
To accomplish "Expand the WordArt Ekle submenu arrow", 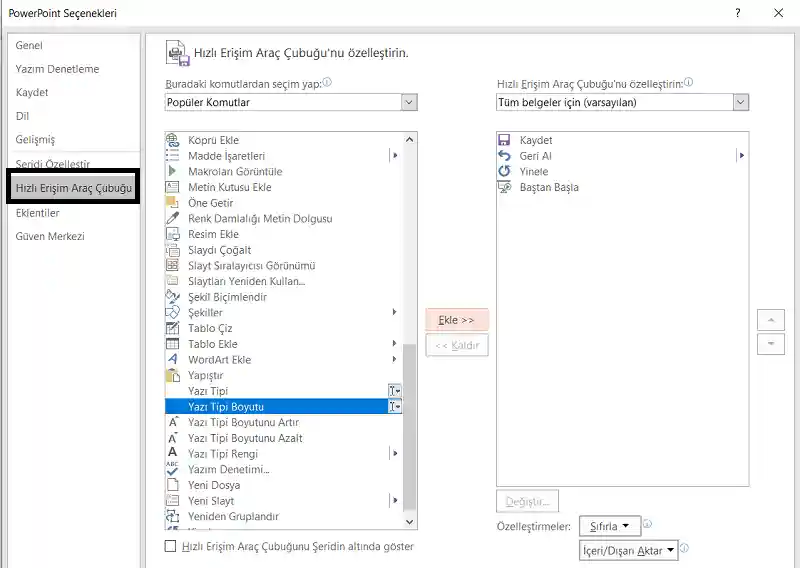I will pyautogui.click(x=394, y=359).
